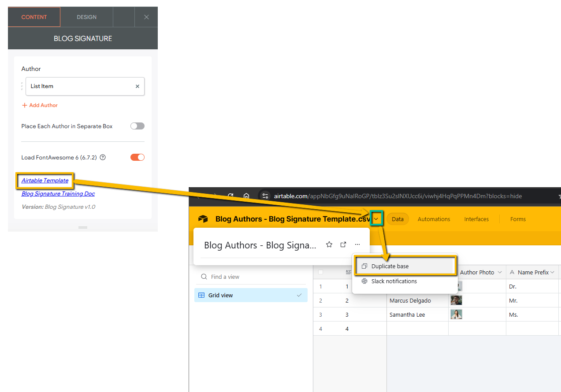Click the Grid view table icon
561x392 pixels.
point(201,295)
